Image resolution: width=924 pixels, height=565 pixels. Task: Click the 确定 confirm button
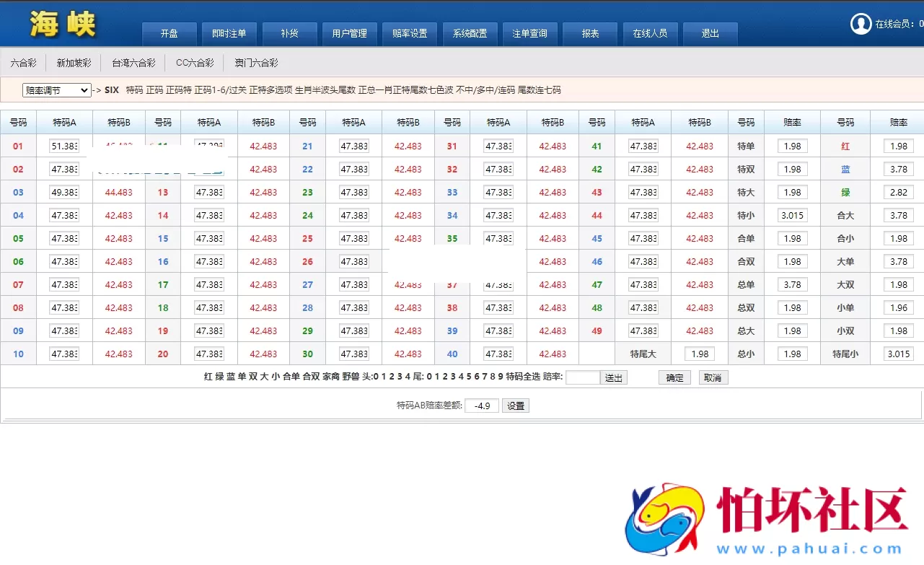pyautogui.click(x=674, y=377)
